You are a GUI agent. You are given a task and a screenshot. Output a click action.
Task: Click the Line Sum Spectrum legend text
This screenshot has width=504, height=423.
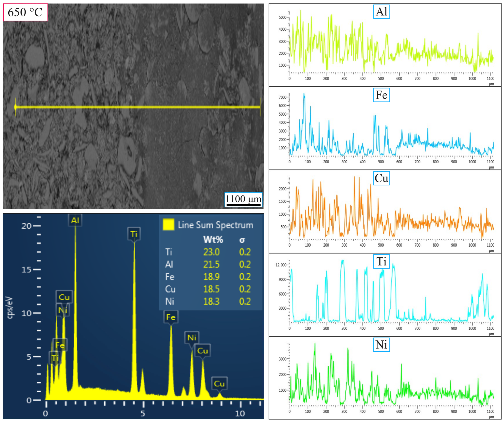point(215,225)
